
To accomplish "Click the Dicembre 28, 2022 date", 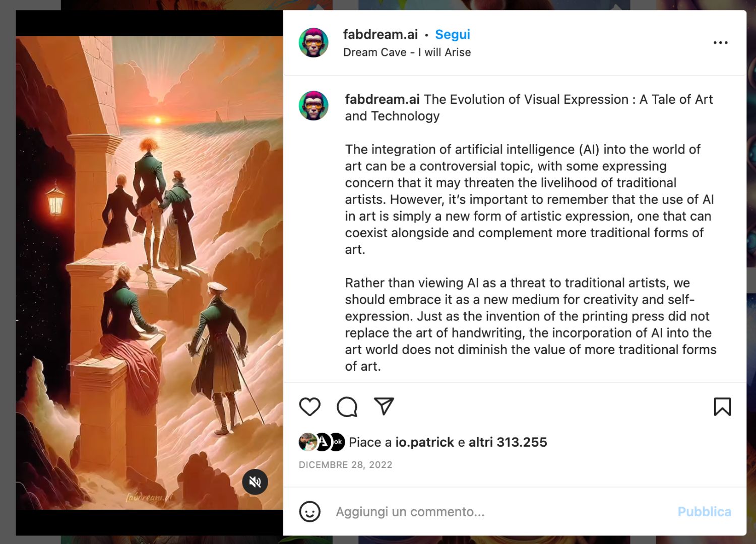I will [345, 465].
